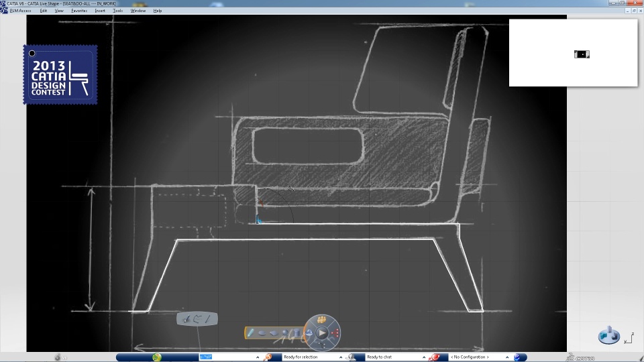The image size is (644, 362).
Task: Select the straight line sketch tool
Action: [208, 319]
